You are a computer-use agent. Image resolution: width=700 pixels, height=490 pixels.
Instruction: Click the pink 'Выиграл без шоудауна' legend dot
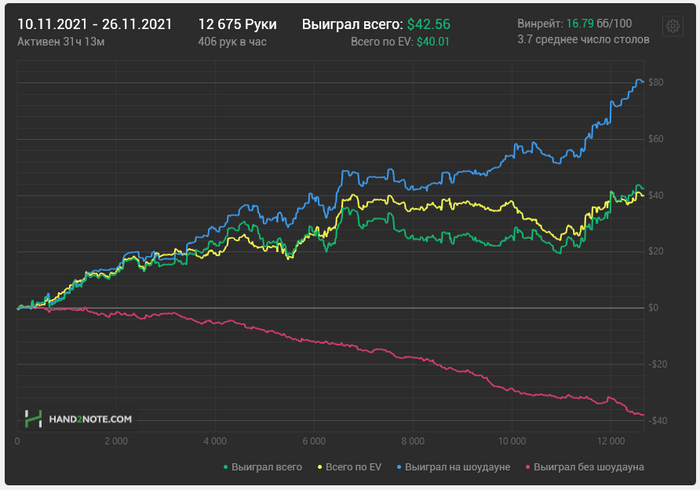pos(528,467)
